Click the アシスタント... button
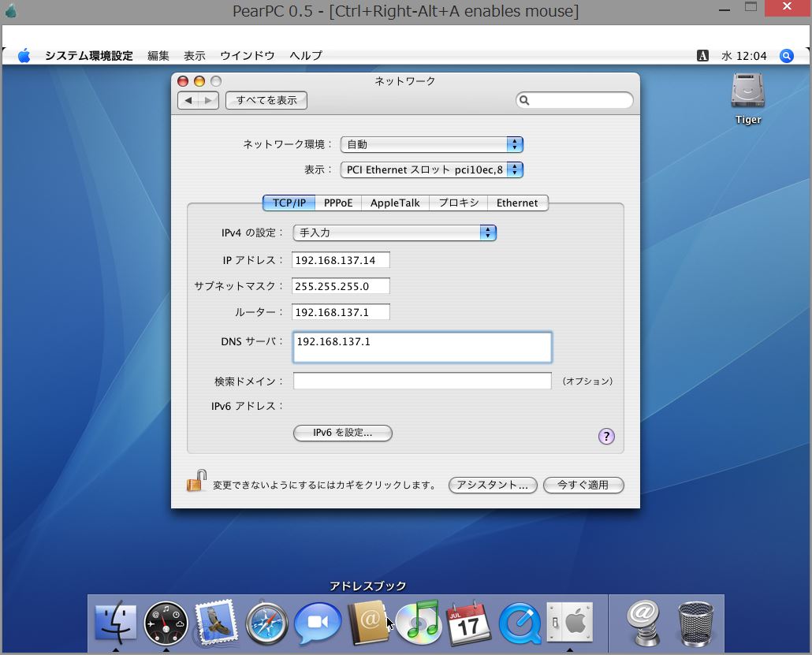812x655 pixels. tap(493, 486)
